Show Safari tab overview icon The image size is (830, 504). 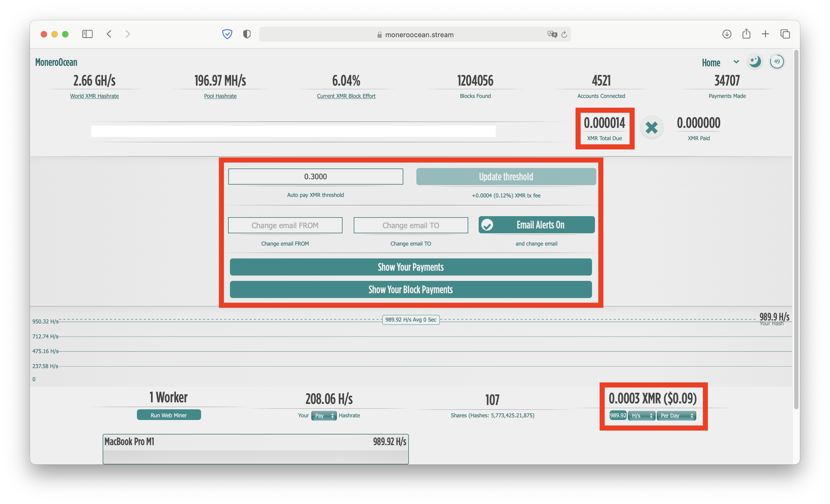point(785,34)
